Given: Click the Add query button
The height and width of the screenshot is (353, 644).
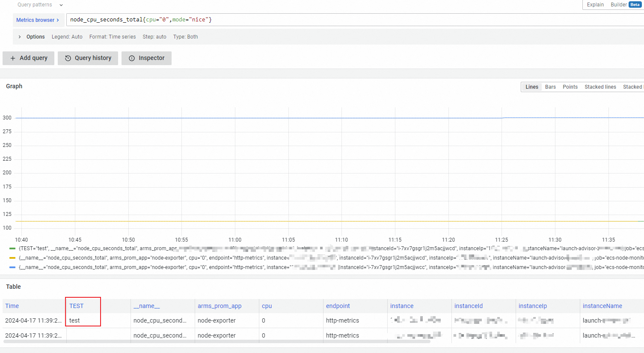Looking at the screenshot, I should (28, 58).
